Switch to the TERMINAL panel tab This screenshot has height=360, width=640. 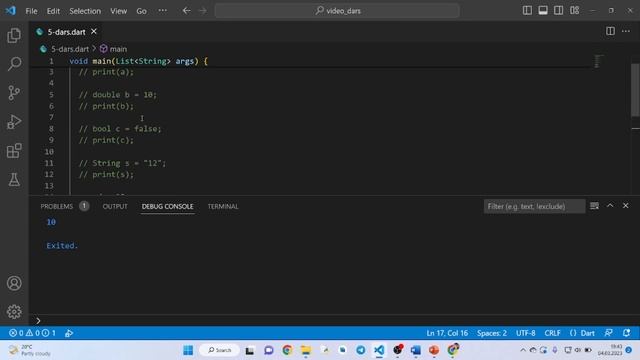(x=223, y=207)
